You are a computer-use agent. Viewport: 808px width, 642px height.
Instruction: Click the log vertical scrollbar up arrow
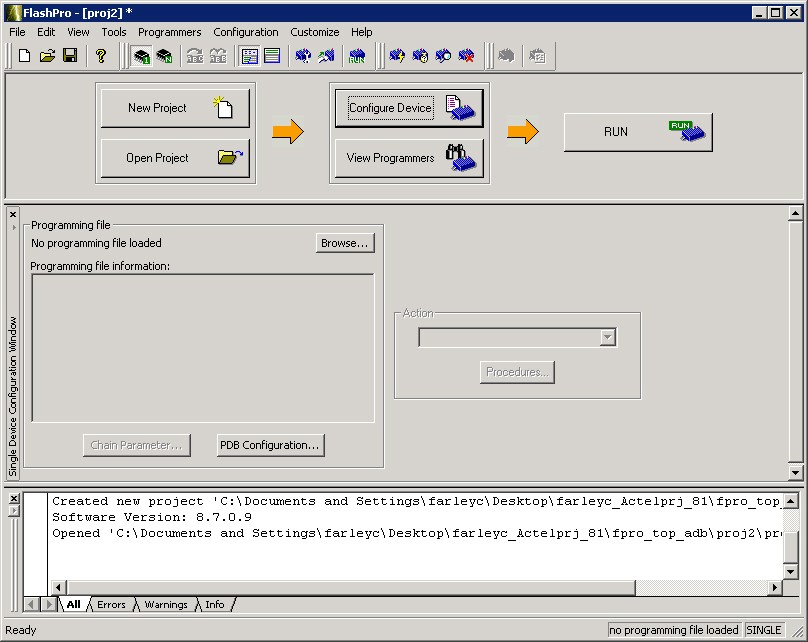pos(791,500)
